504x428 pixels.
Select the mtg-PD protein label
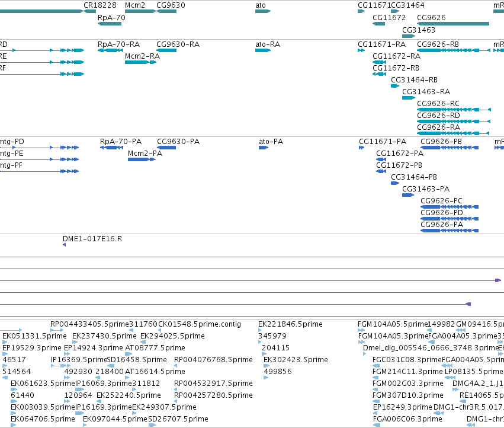12,142
